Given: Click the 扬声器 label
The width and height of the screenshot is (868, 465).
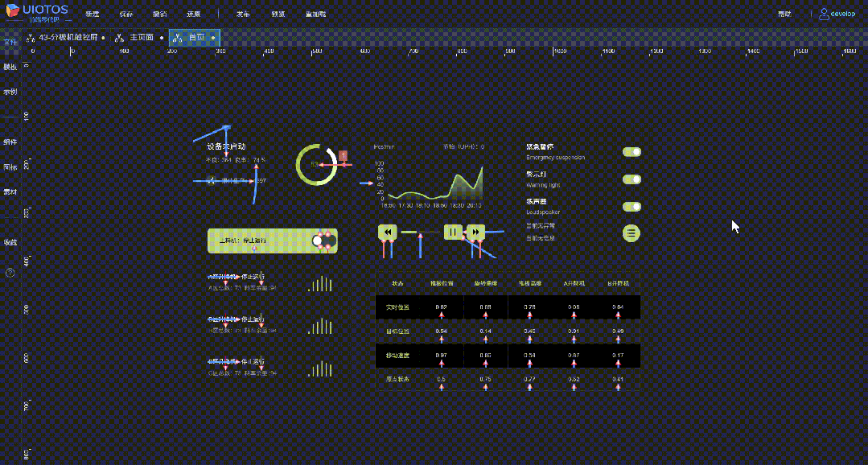Looking at the screenshot, I should point(537,201).
